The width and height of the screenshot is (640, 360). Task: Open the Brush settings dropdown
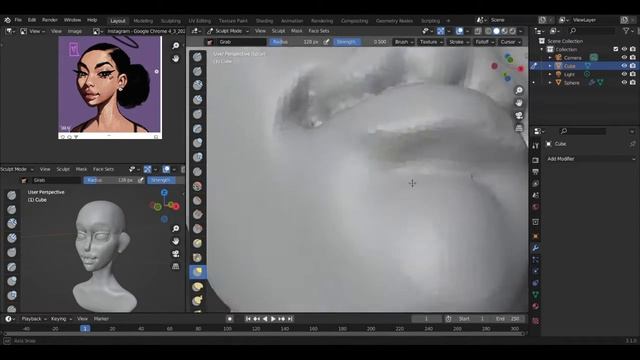click(x=404, y=42)
